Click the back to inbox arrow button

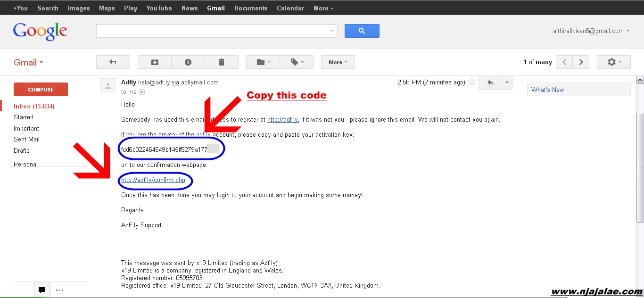(x=113, y=62)
